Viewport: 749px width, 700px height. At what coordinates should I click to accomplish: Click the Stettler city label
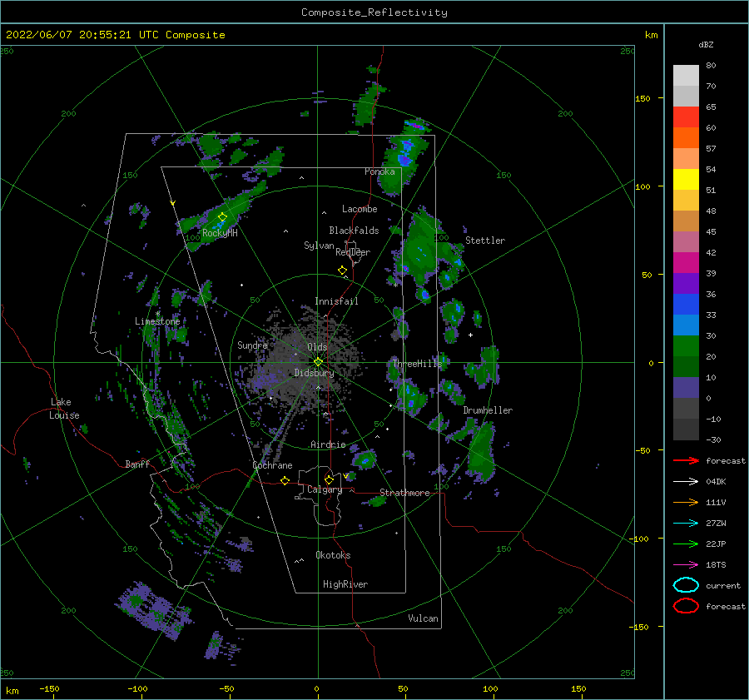[485, 241]
